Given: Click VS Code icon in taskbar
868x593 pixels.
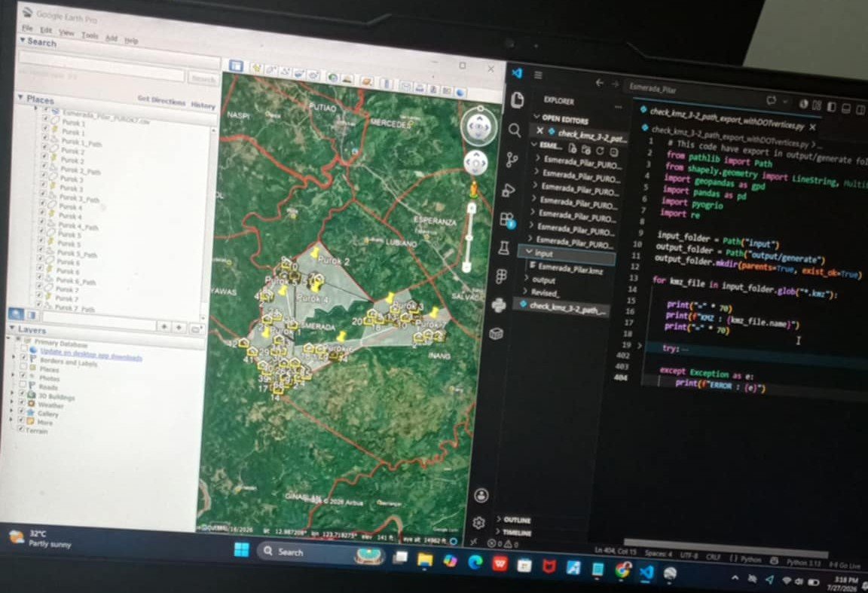Looking at the screenshot, I should point(646,571).
